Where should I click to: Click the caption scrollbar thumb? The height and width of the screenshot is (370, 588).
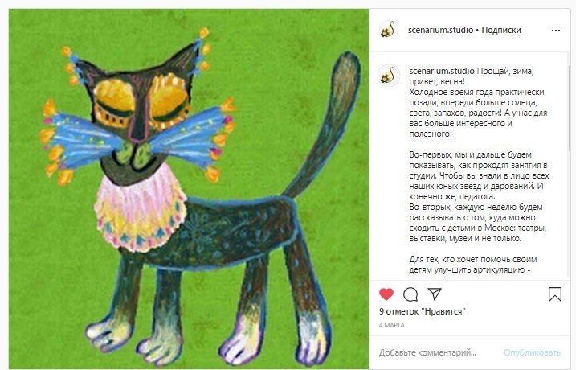pyautogui.click(x=569, y=109)
